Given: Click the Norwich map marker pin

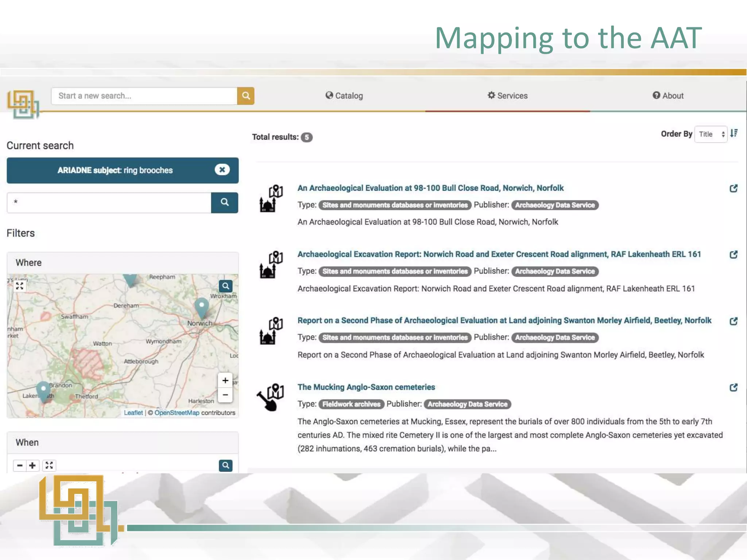Looking at the screenshot, I should (201, 307).
